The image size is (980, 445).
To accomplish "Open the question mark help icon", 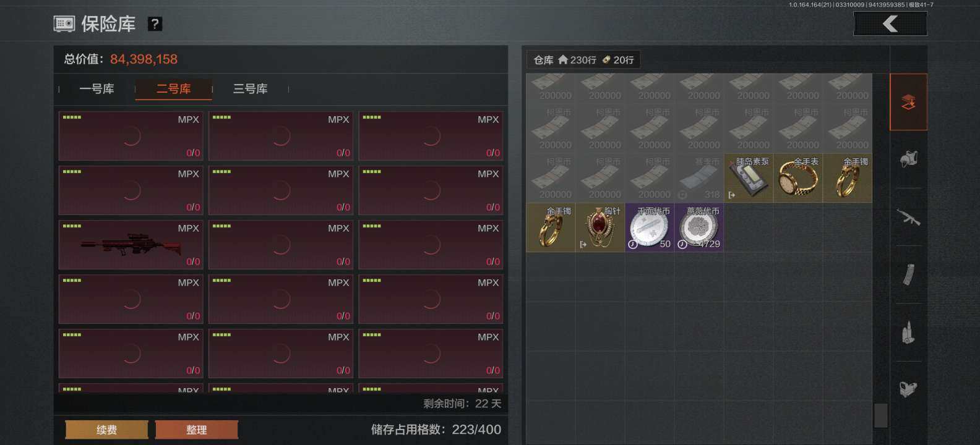I will click(x=155, y=24).
